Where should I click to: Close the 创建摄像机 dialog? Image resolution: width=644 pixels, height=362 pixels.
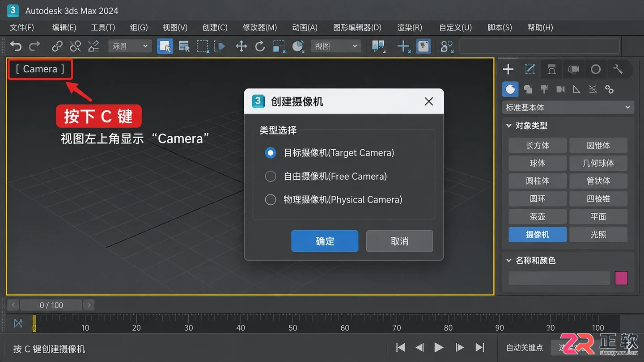(x=429, y=101)
